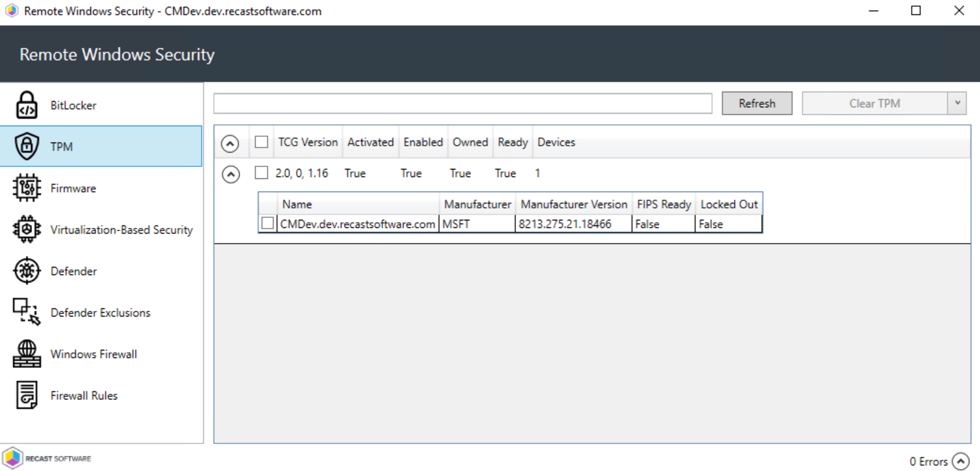The width and height of the screenshot is (980, 471).
Task: Check the box for the 2.0, 0, 1.16 group
Action: pos(261,173)
